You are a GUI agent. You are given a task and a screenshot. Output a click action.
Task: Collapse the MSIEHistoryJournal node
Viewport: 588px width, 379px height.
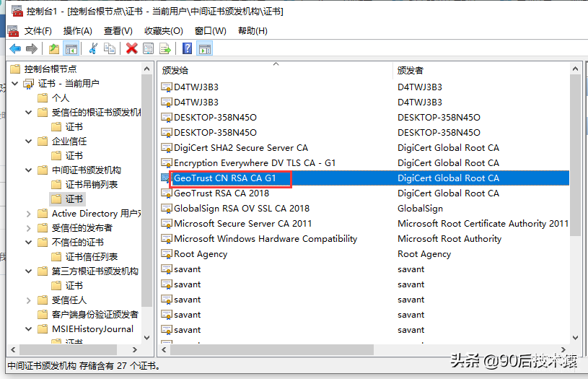[x=29, y=329]
